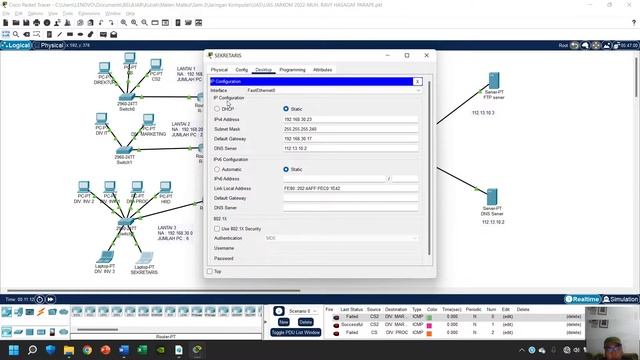Open the Authentication MD5 dropdown
Image resolution: width=640 pixels, height=360 pixels.
click(341, 238)
